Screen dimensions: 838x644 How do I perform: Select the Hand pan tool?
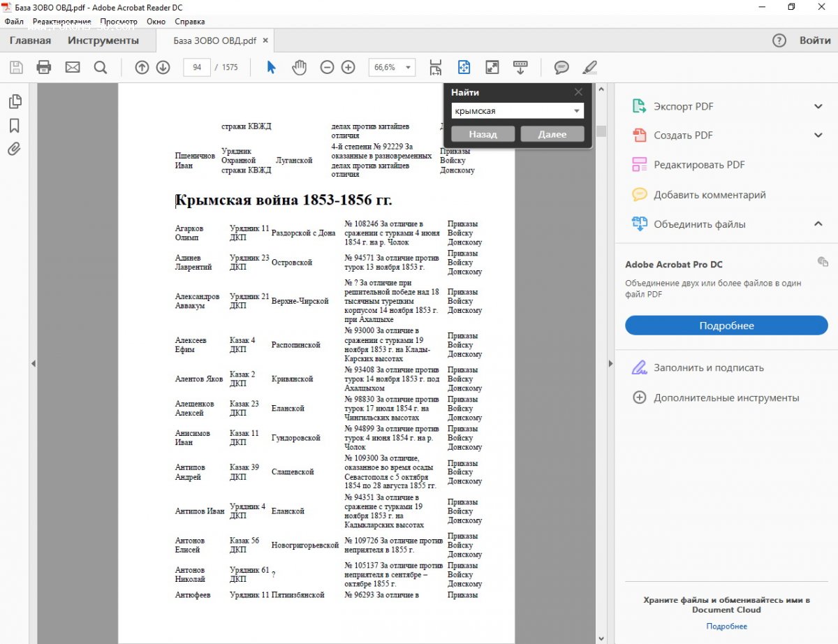point(299,67)
